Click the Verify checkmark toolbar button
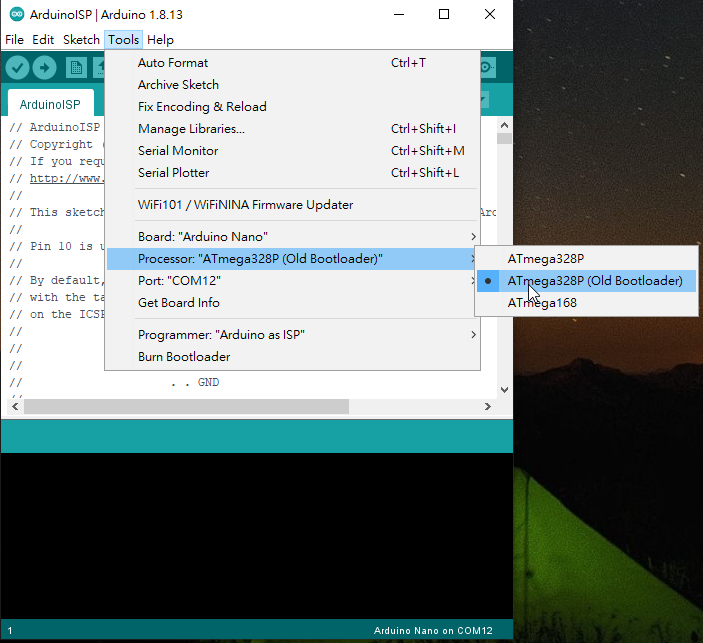This screenshot has width=703, height=643. pos(17,67)
